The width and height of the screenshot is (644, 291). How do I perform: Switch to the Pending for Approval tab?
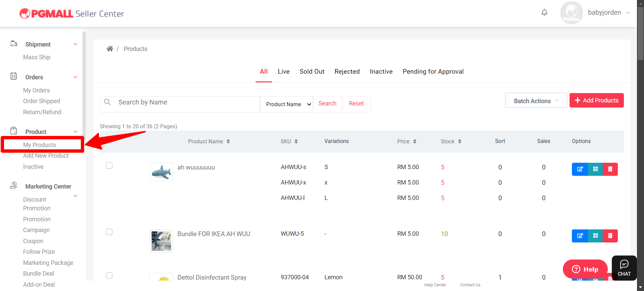pyautogui.click(x=433, y=72)
